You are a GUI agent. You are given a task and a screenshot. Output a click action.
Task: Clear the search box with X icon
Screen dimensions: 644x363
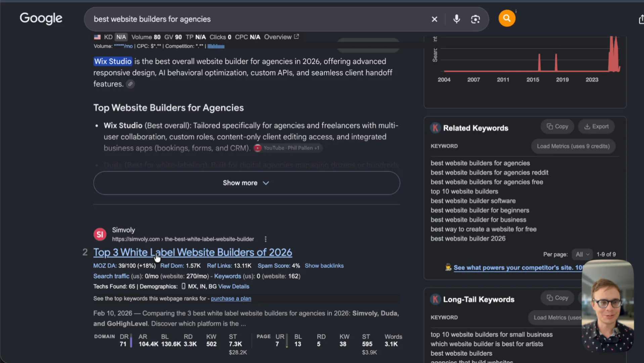point(434,19)
